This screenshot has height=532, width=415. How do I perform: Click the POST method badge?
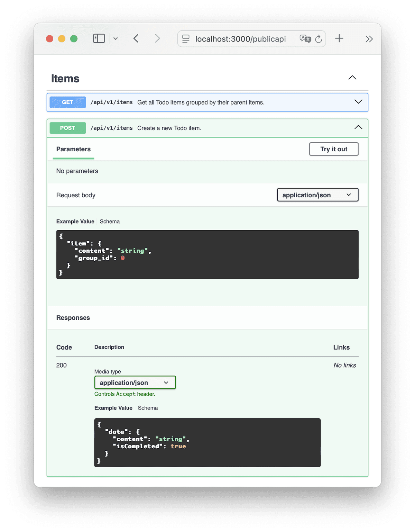[67, 127]
